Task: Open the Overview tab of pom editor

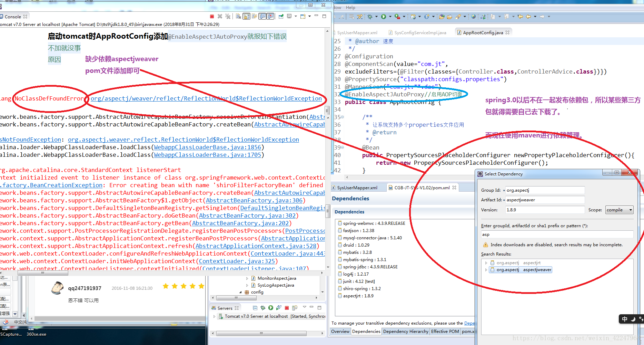Action: point(340,332)
